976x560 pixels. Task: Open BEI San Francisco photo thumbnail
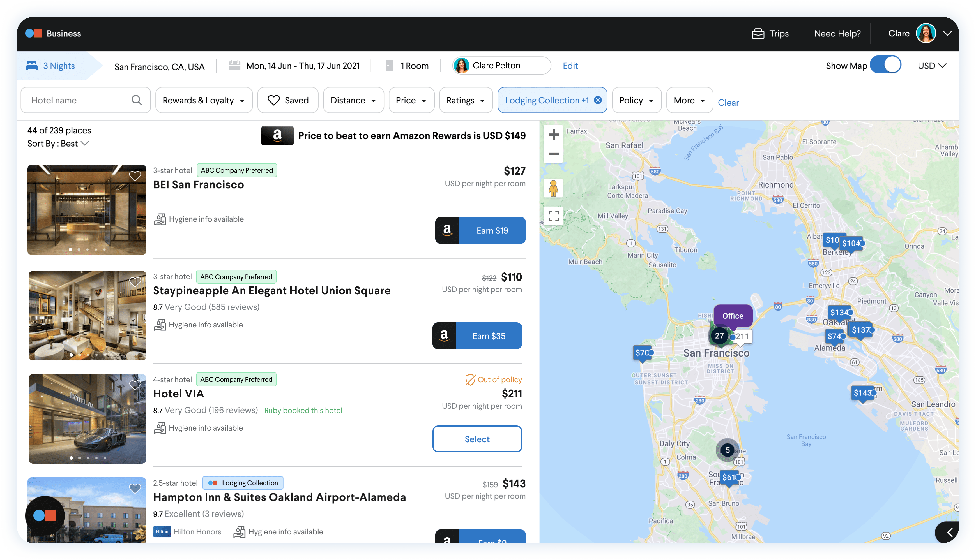click(x=87, y=210)
